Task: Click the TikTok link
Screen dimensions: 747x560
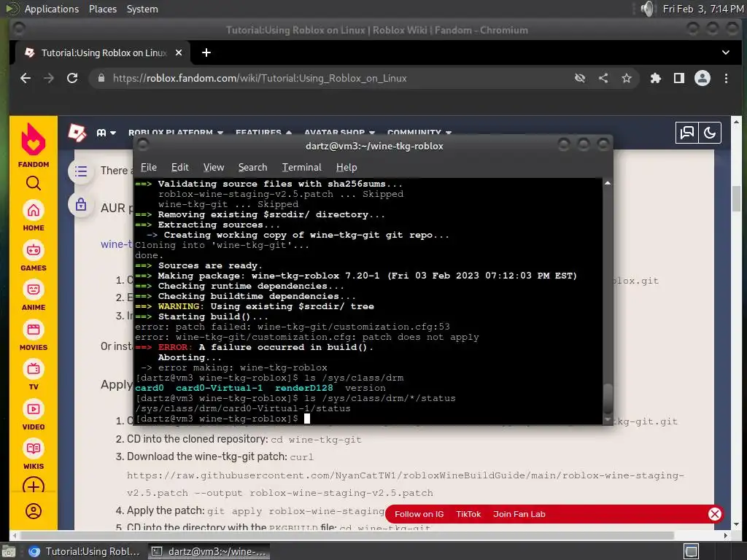Action: click(x=468, y=514)
